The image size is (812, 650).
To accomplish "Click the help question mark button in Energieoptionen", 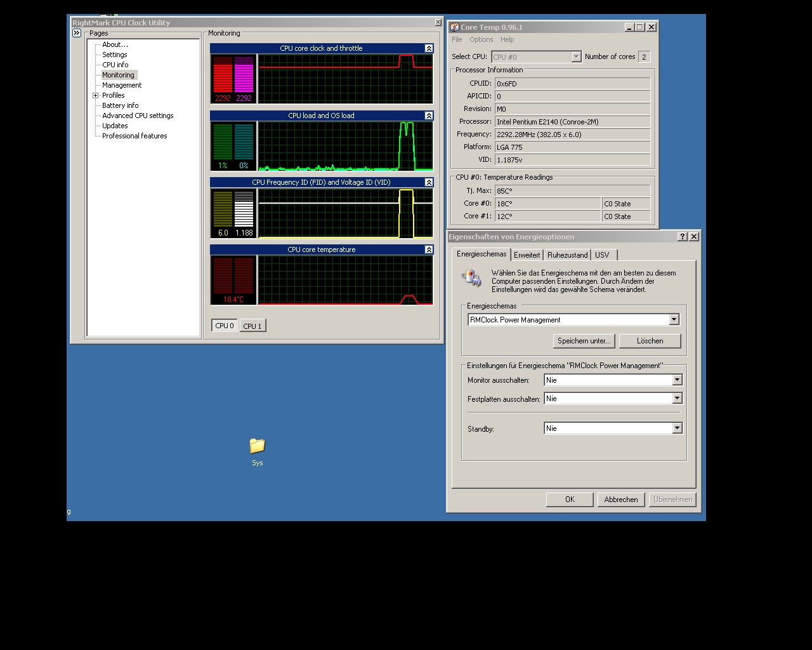I will click(683, 237).
